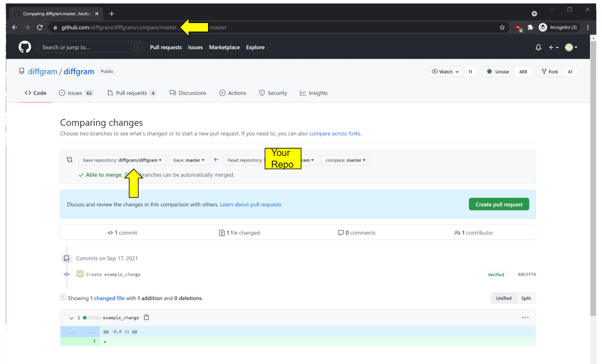Open Marketplace in top navigation

(x=224, y=47)
